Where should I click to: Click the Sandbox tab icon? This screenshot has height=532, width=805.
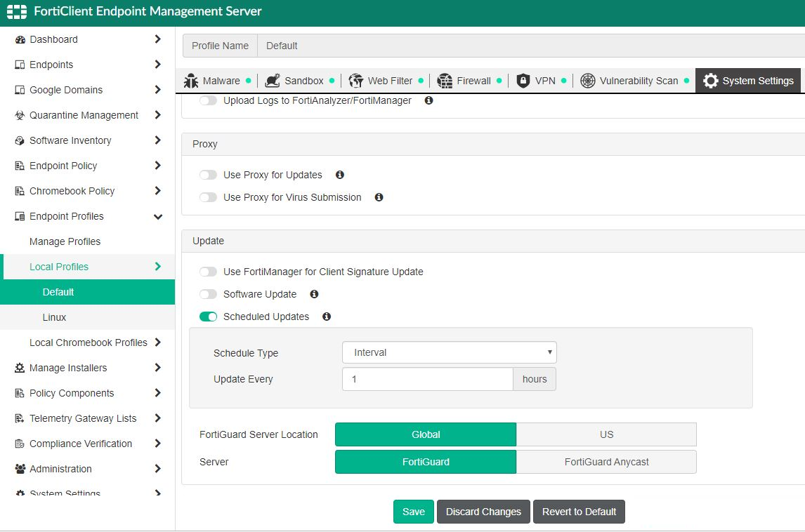pos(272,81)
